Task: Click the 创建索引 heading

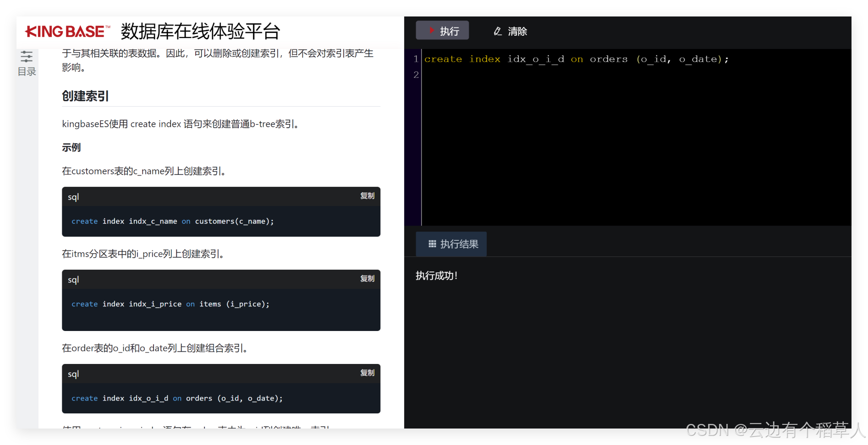Action: [85, 96]
